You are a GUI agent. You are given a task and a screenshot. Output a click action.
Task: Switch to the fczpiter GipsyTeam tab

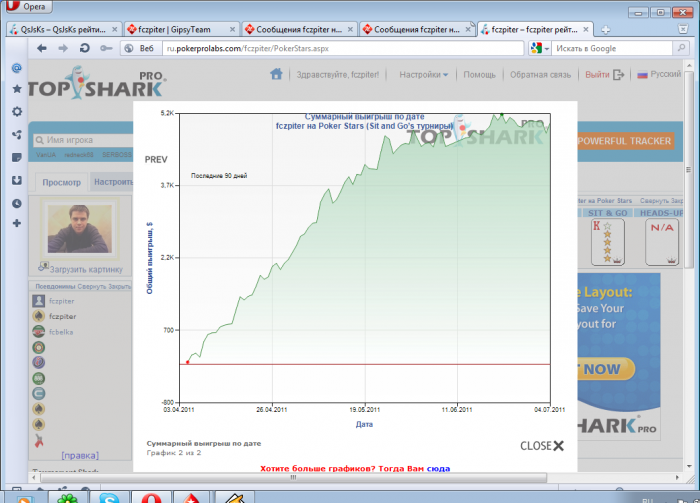174,29
